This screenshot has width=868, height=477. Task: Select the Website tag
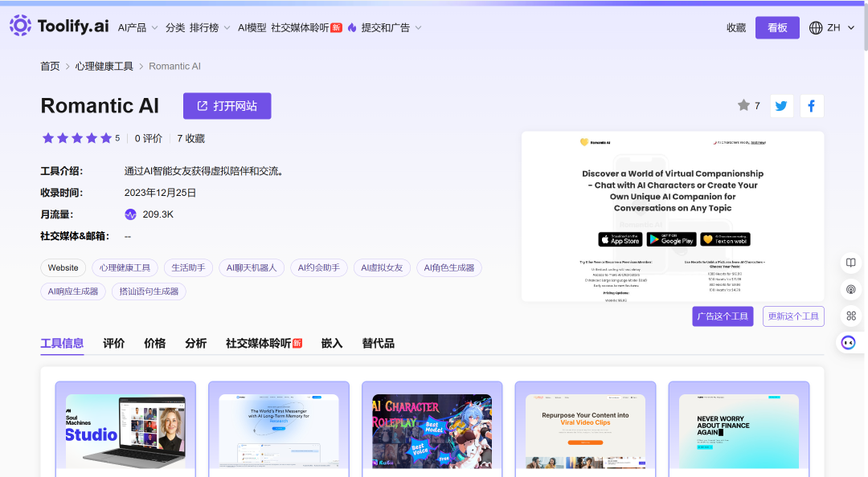(63, 268)
